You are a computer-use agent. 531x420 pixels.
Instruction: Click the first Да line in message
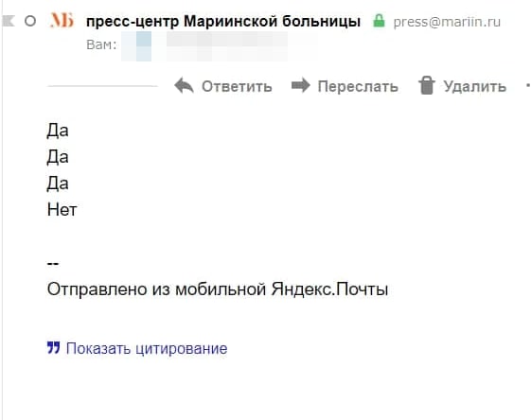point(58,131)
